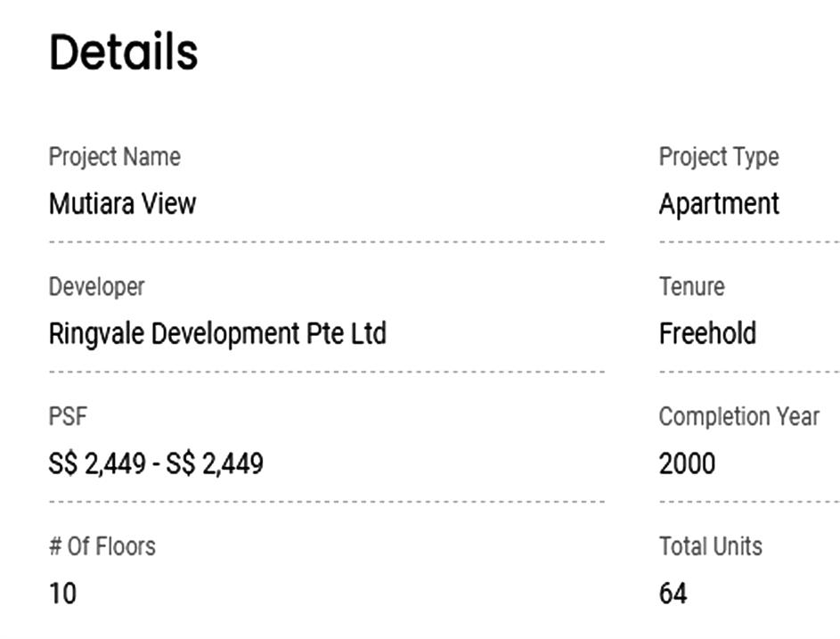
Task: Select the Freehold tenure value
Action: tap(707, 333)
